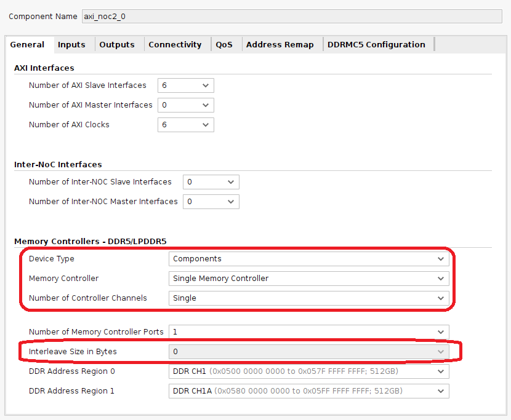The width and height of the screenshot is (511, 420).
Task: Switch to the Outputs tab
Action: pos(117,44)
